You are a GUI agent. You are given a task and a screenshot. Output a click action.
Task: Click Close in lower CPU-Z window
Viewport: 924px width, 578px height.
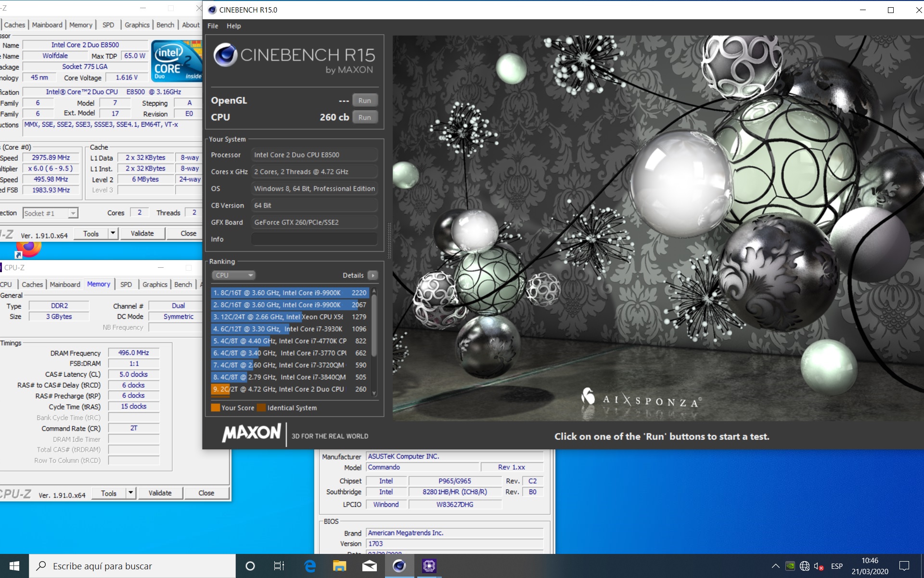click(206, 493)
